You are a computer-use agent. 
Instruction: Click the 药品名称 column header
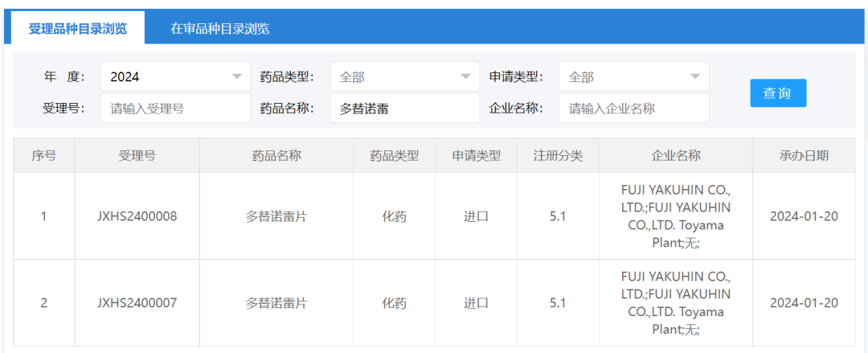click(276, 156)
